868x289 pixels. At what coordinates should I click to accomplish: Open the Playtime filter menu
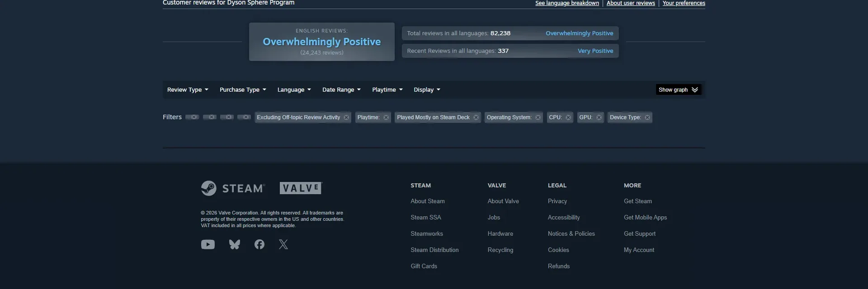[387, 90]
